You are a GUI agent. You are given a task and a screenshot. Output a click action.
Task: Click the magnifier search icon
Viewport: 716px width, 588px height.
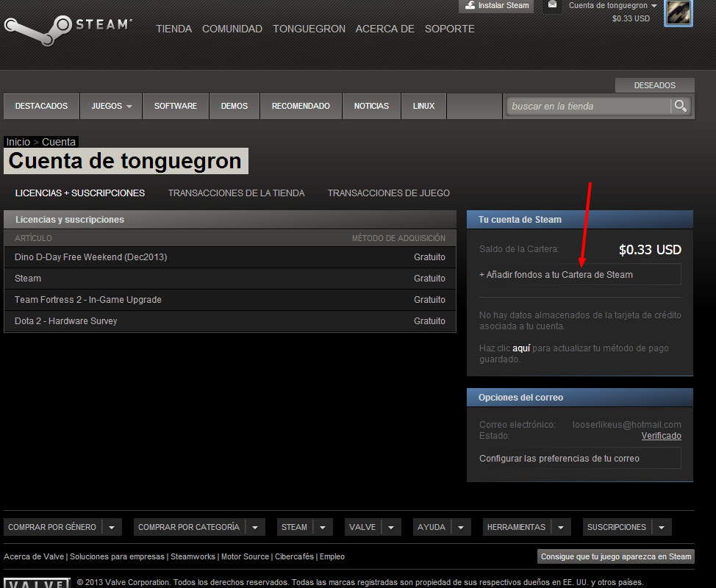[x=681, y=106]
